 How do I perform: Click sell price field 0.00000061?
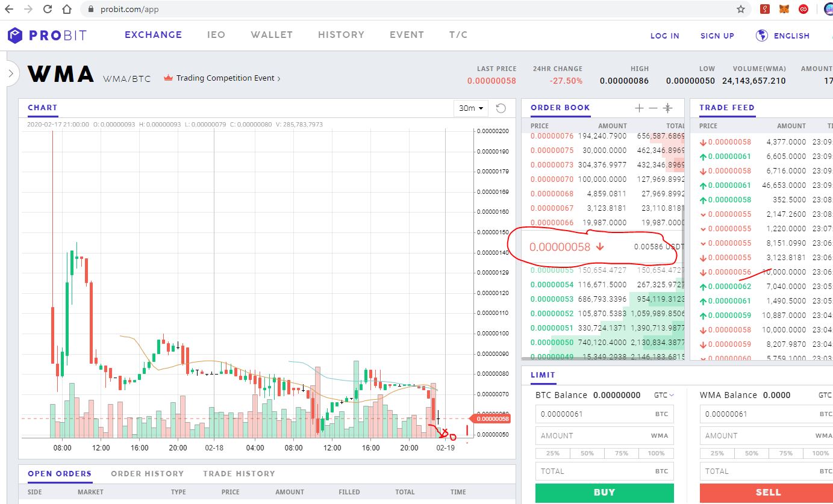(766, 414)
